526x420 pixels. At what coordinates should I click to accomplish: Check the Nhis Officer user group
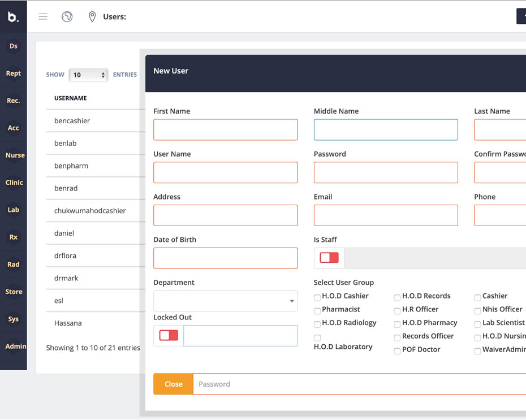tap(477, 311)
